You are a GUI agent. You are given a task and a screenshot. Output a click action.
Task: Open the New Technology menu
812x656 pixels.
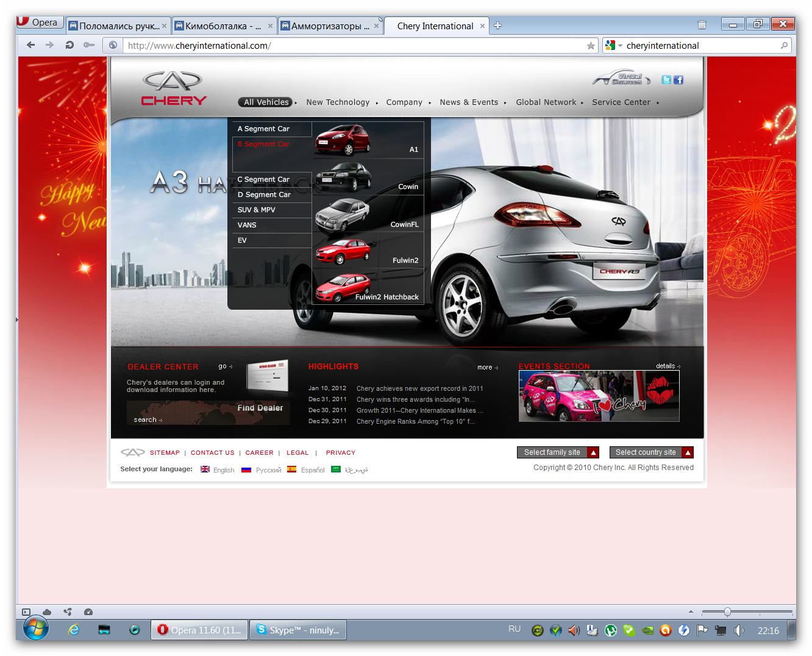(x=338, y=102)
